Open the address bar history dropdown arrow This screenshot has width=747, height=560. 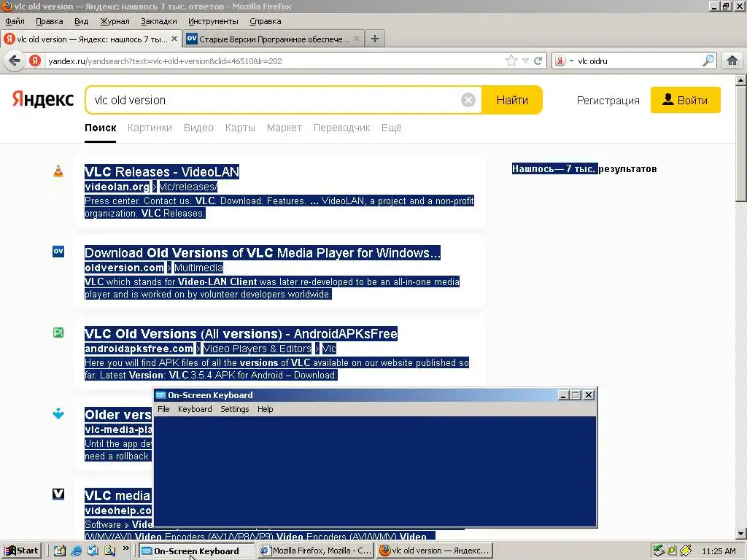pos(525,61)
